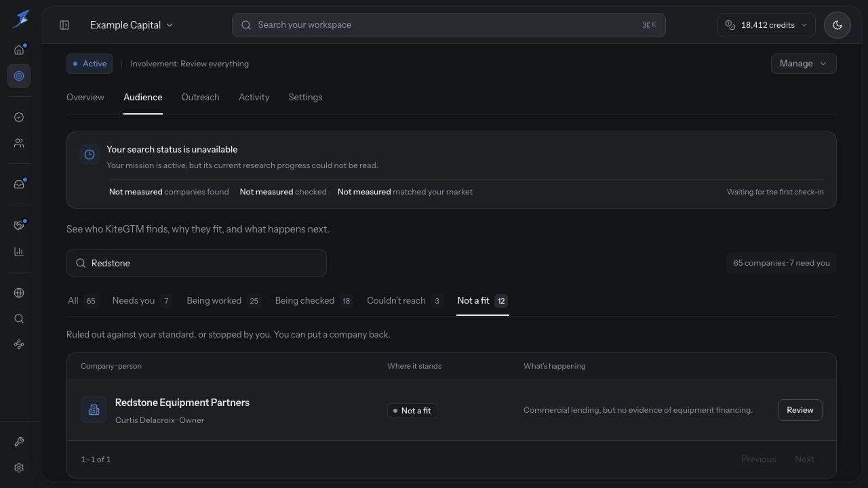Image resolution: width=868 pixels, height=488 pixels.
Task: Open the magnifier search sidebar icon
Action: point(19,319)
